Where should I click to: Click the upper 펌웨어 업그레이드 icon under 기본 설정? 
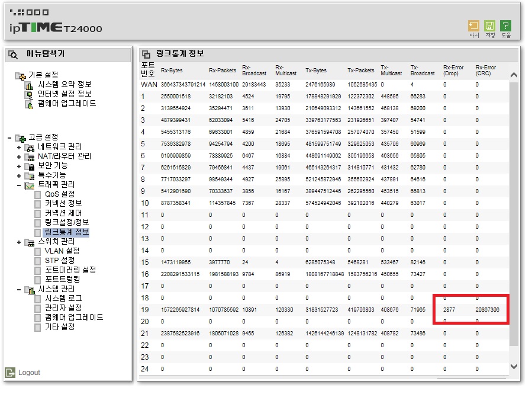point(30,104)
